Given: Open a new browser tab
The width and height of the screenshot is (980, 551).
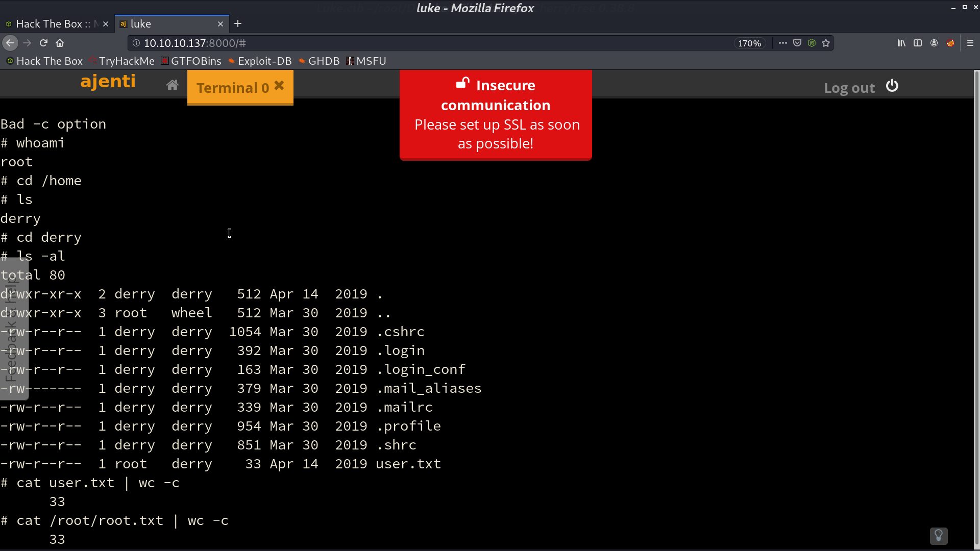Looking at the screenshot, I should [238, 24].
